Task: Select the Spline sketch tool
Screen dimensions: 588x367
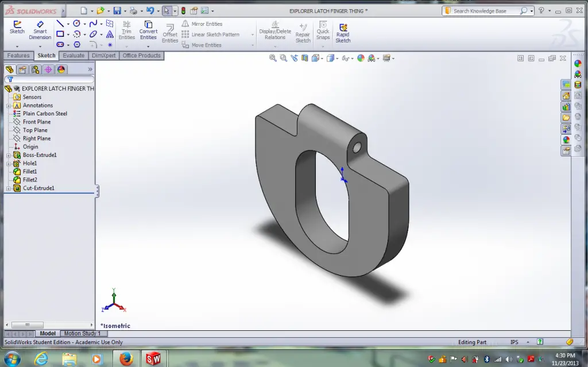Action: [x=93, y=24]
